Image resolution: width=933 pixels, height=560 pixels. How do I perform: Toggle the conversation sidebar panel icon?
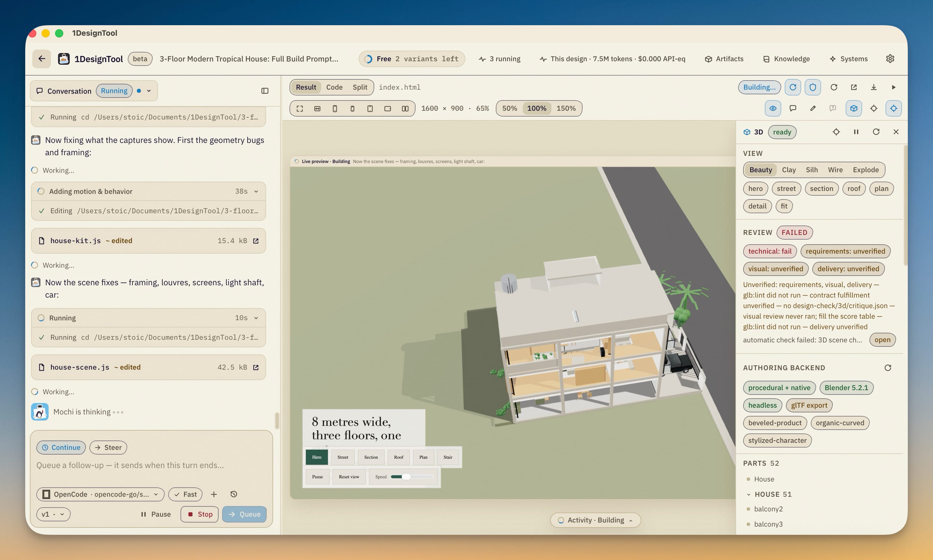point(265,91)
